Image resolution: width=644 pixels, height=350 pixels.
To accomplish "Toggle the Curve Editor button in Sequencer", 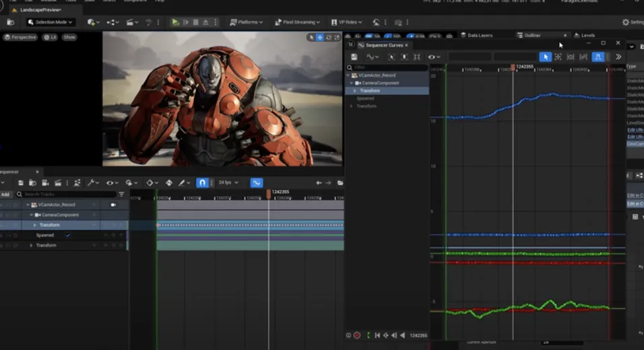I will click(x=256, y=183).
